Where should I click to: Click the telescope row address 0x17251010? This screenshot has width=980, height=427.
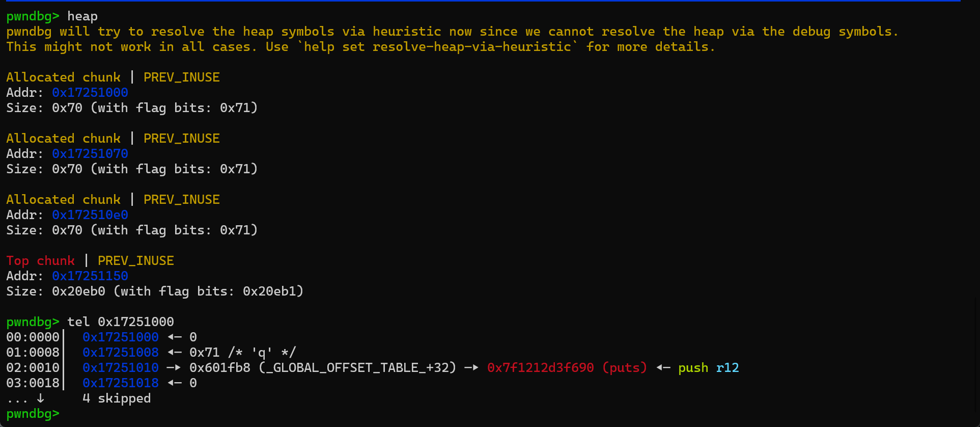tap(120, 368)
